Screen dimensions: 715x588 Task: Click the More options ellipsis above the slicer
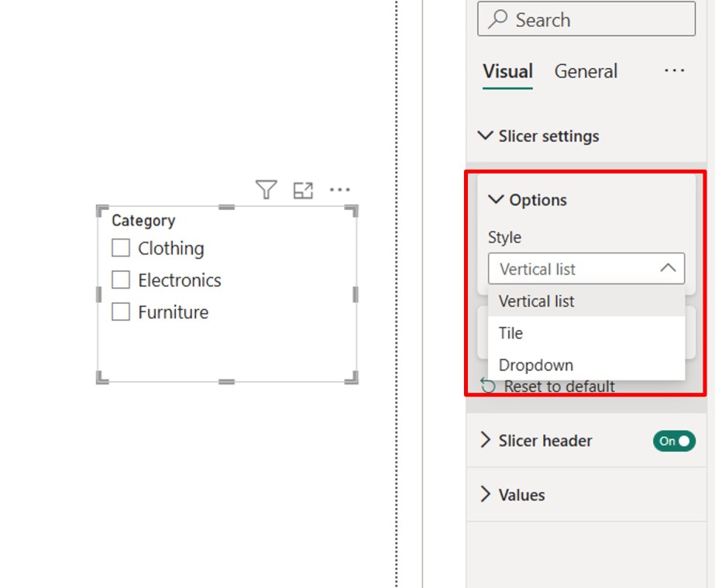tap(339, 188)
